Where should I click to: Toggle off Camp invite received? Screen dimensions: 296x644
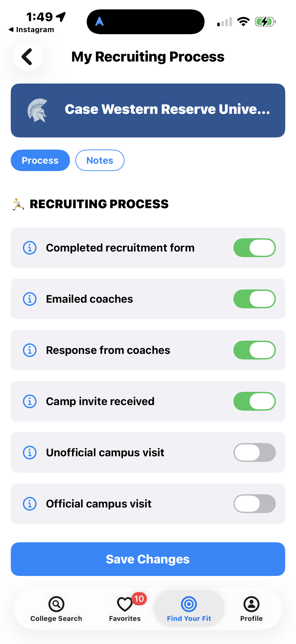click(x=254, y=401)
